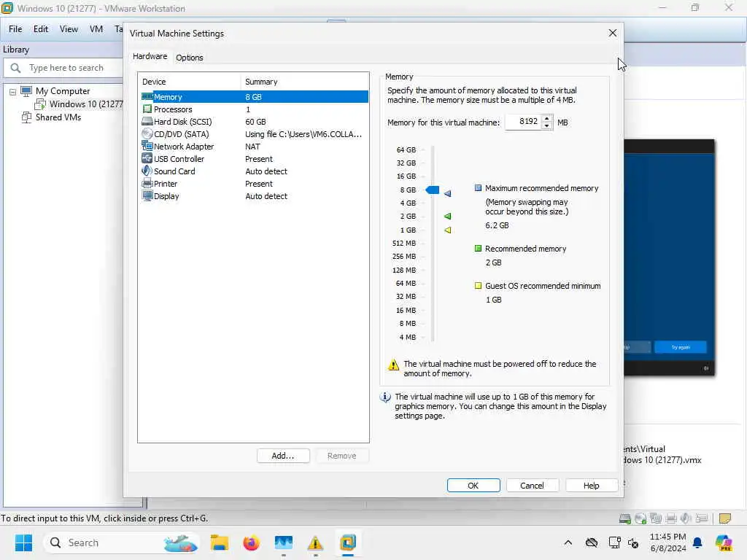Select the Memory device row
Viewport: 747px width, 560px height.
pyautogui.click(x=255, y=97)
